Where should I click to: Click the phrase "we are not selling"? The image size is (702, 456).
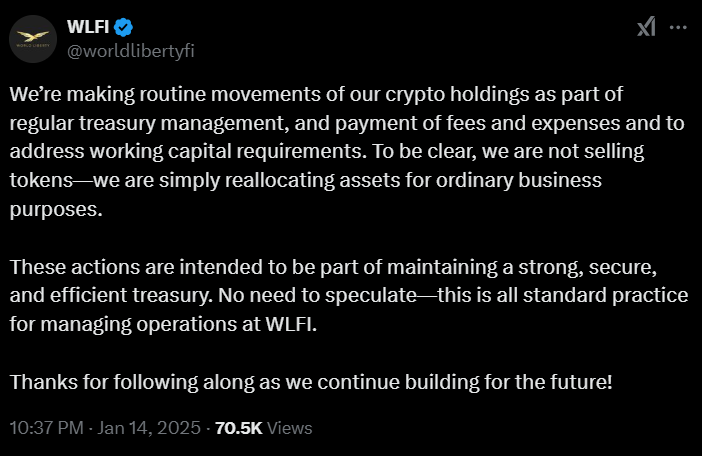click(563, 152)
